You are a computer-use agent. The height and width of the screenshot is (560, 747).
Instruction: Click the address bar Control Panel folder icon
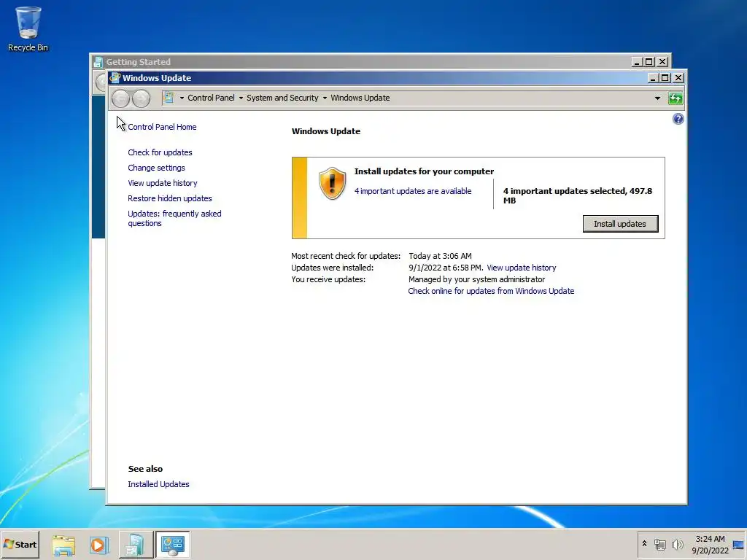point(169,98)
